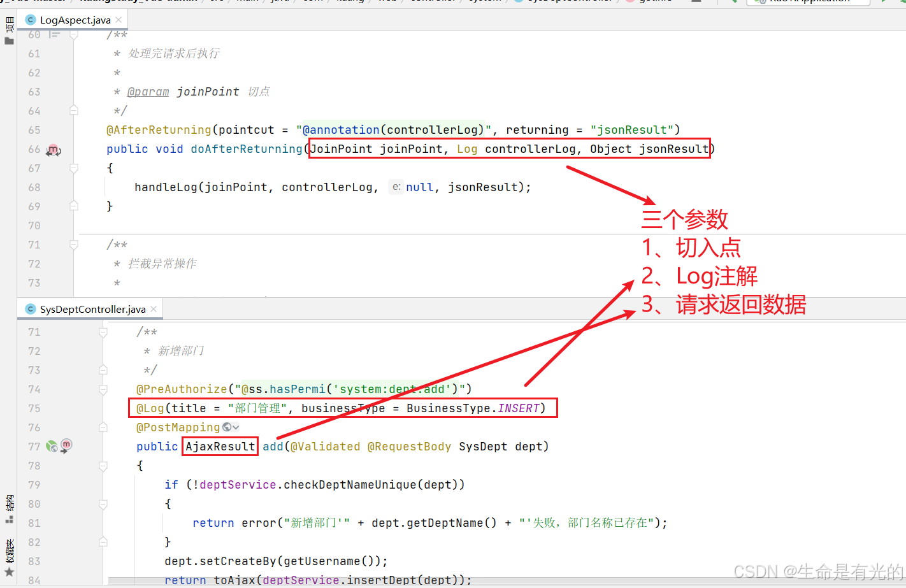Click the handleLog method call

pos(166,187)
